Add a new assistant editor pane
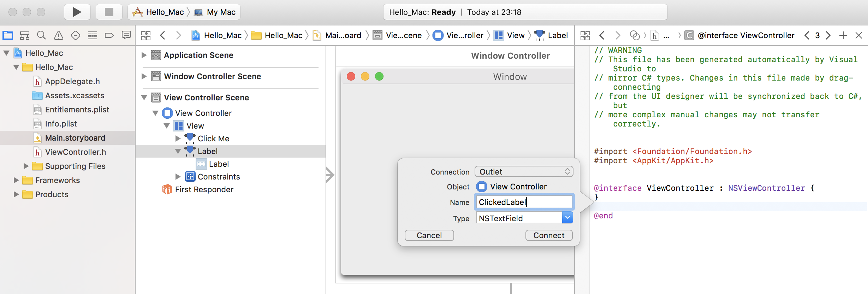The image size is (868, 294). point(843,35)
